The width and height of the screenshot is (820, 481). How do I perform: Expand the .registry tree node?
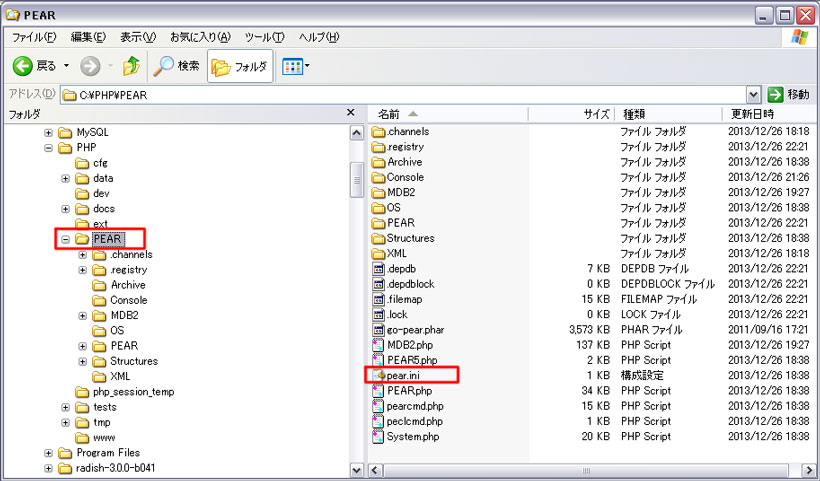pyautogui.click(x=83, y=270)
